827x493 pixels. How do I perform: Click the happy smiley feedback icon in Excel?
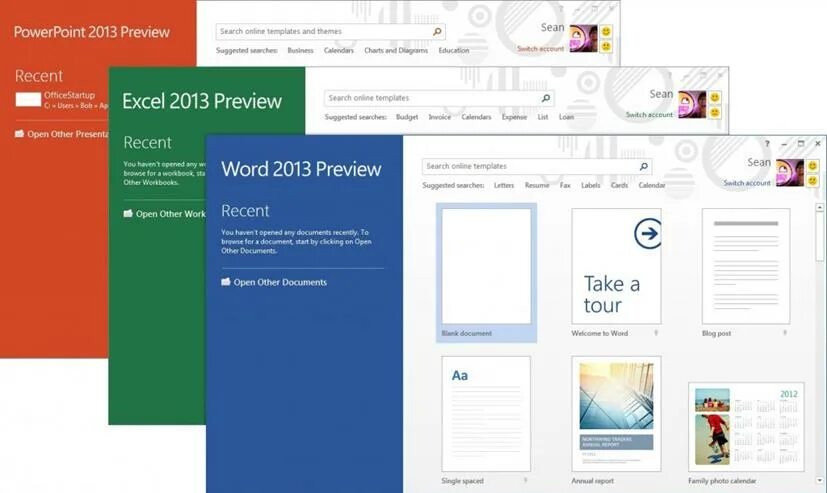click(x=715, y=98)
